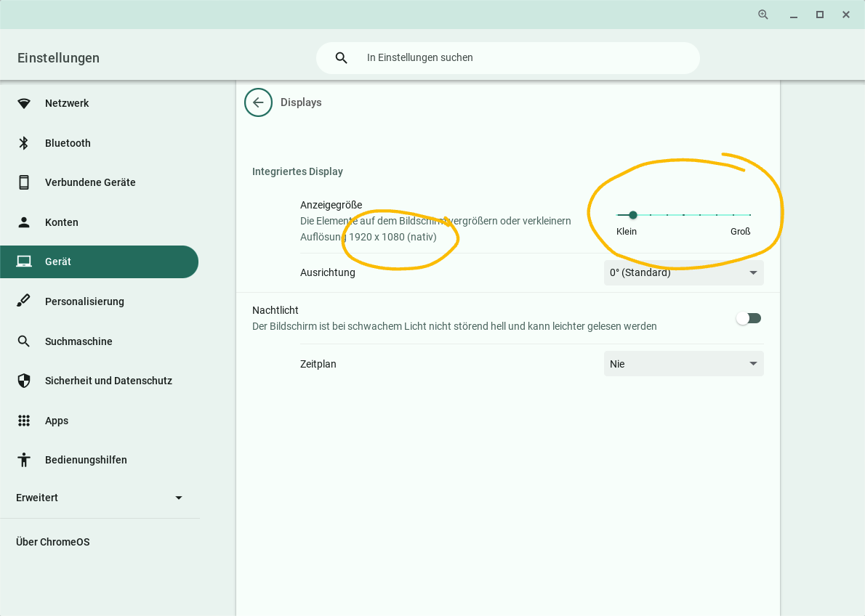Image resolution: width=865 pixels, height=616 pixels.
Task: Open Personalisierung settings
Action: pos(100,301)
